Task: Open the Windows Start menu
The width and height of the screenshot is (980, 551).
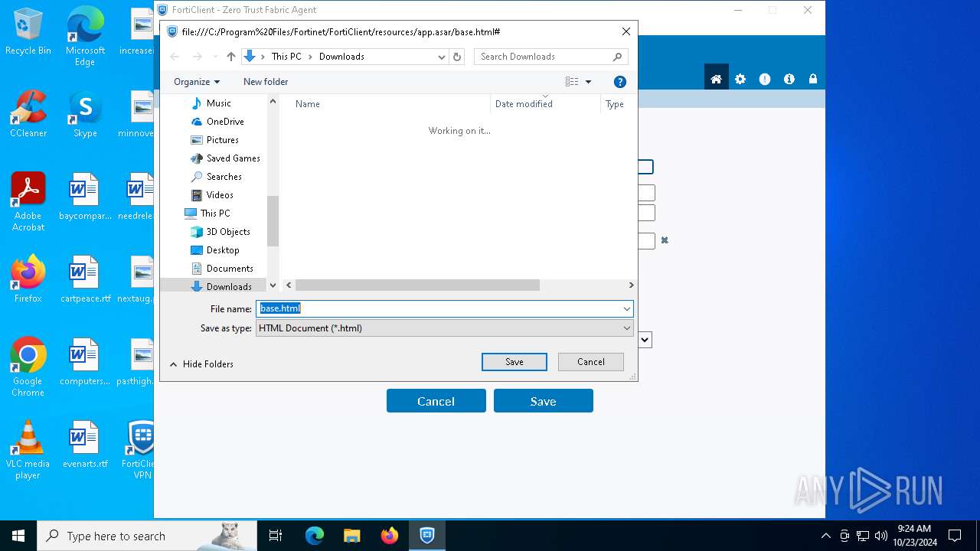Action: coord(18,536)
